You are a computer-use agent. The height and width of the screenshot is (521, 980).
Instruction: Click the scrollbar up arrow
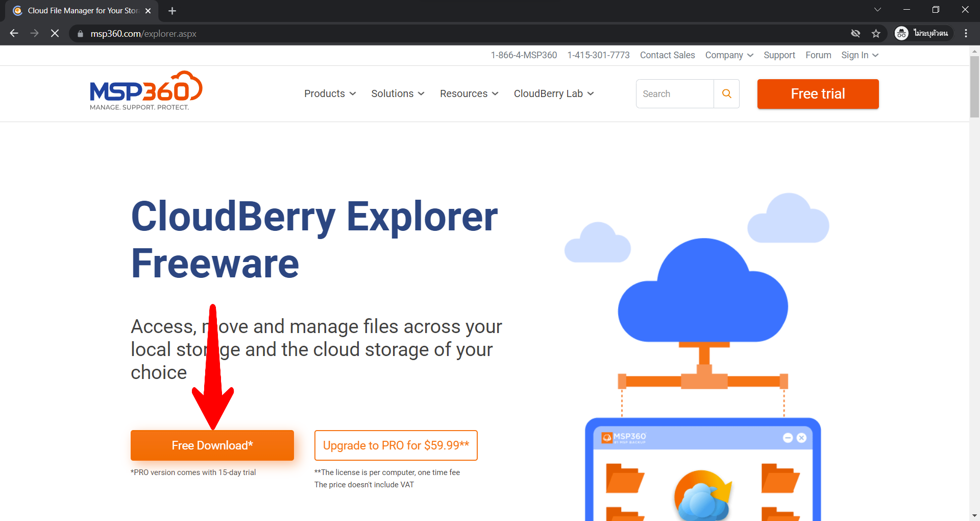[974, 51]
